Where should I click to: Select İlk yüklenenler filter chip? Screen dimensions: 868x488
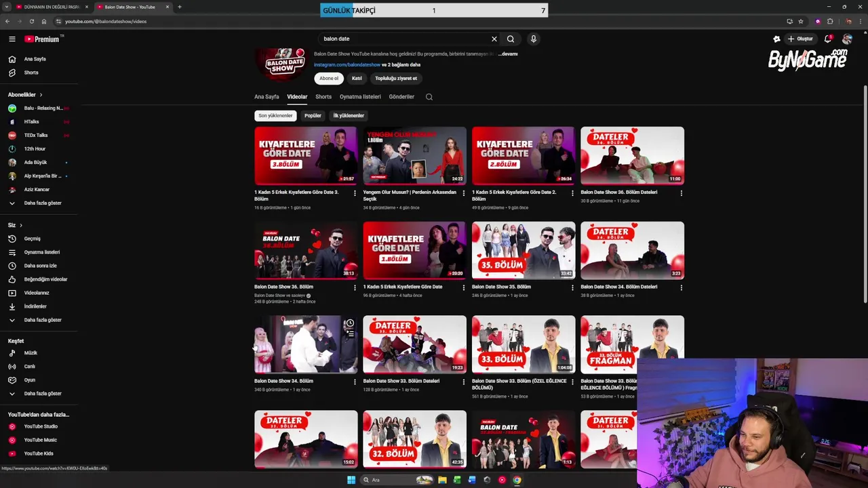[349, 116]
